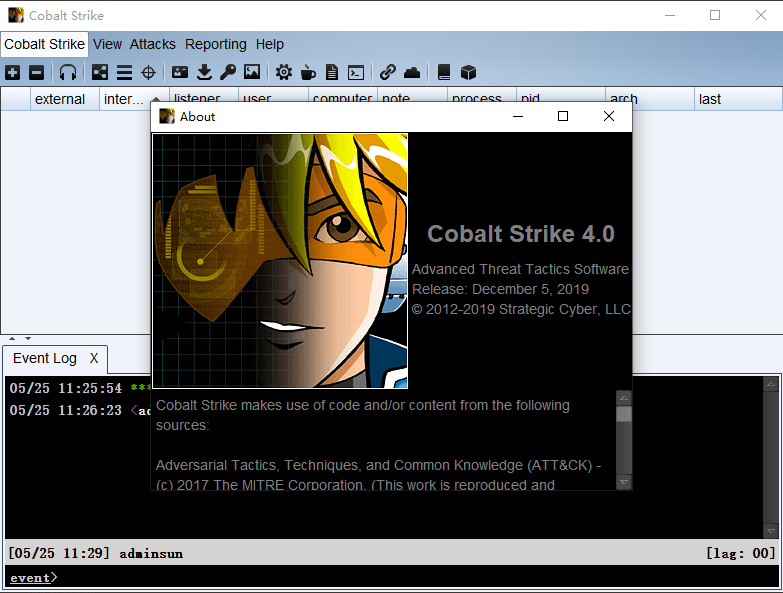
Task: Expand split pane using down arrow
Action: 28,338
